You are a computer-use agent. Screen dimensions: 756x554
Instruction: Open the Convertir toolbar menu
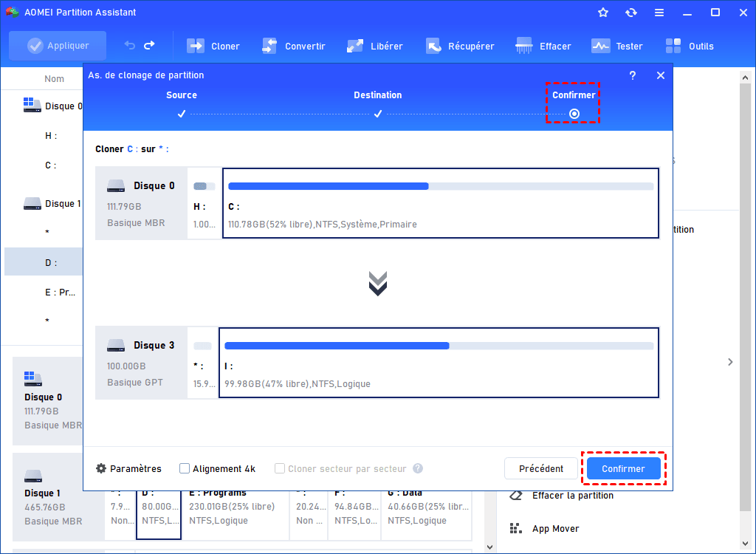pyautogui.click(x=293, y=47)
